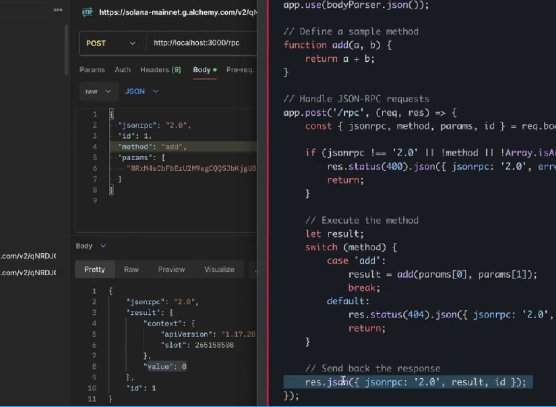
Task: Edit the localhost:3000/rpc URL field
Action: [x=196, y=43]
